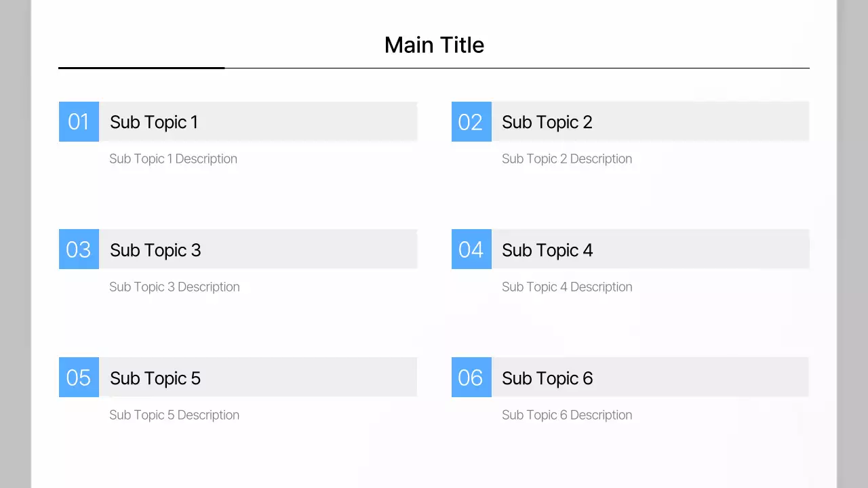Image resolution: width=868 pixels, height=488 pixels.
Task: Click the Main Title heading text
Action: coord(434,45)
